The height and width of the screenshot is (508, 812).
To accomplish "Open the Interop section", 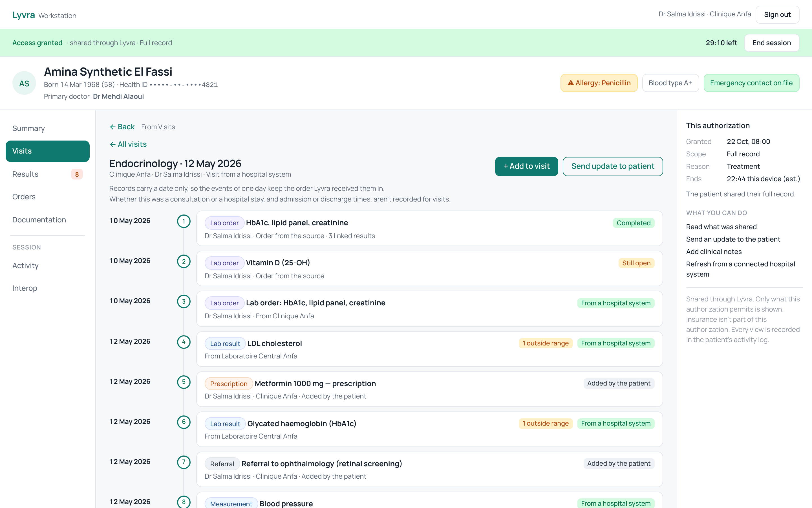I will click(48, 288).
